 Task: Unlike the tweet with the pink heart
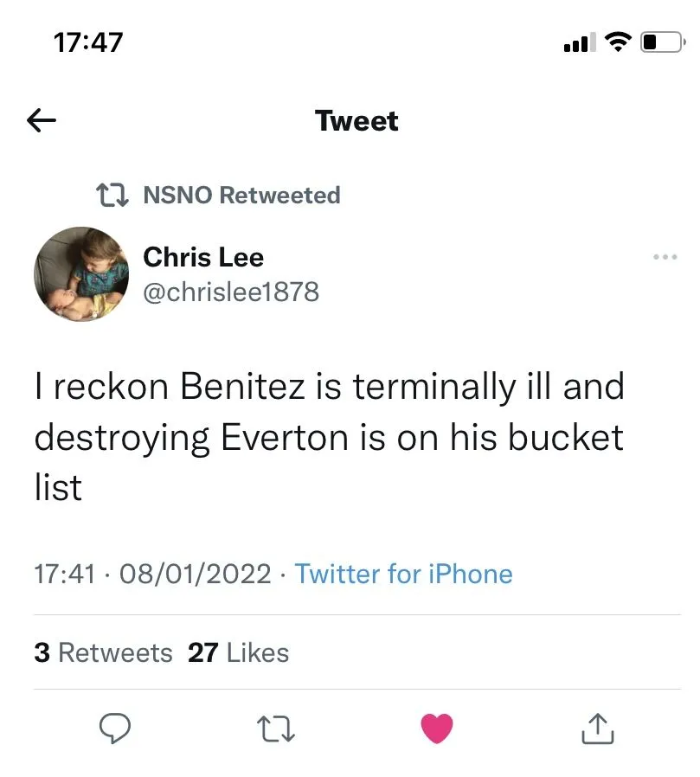point(437,729)
